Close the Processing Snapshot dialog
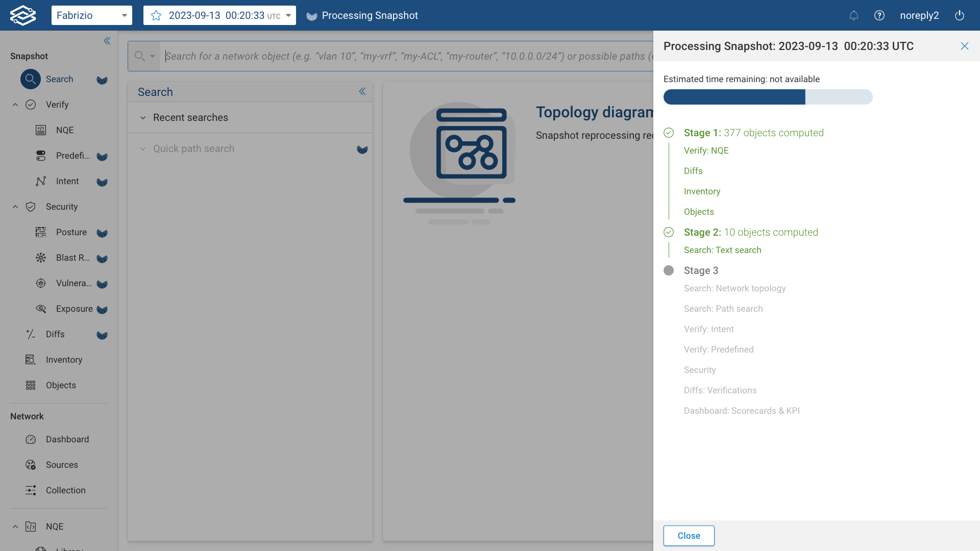This screenshot has height=551, width=980. click(964, 46)
